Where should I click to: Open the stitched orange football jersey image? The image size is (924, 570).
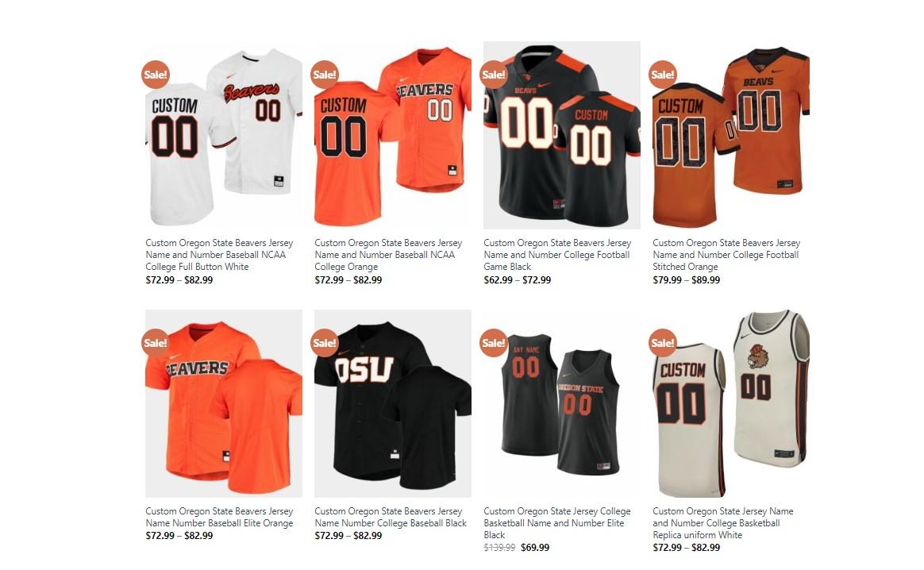coord(731,135)
